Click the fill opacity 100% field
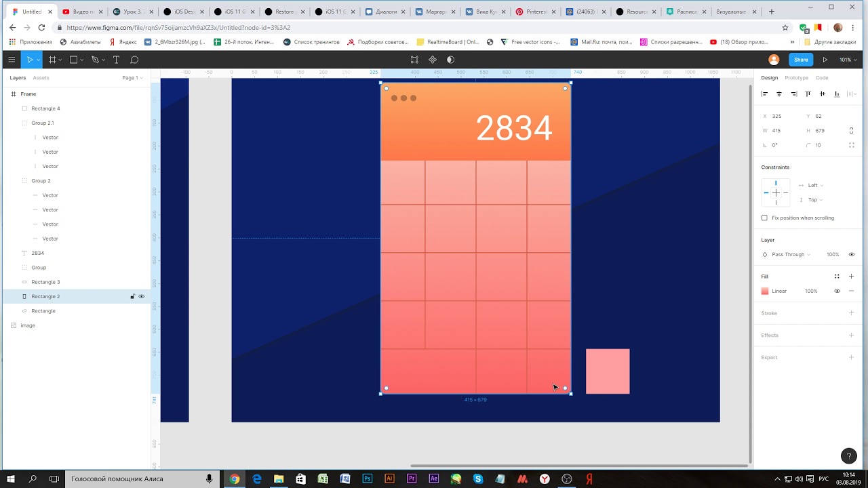This screenshot has width=868, height=488. click(811, 291)
